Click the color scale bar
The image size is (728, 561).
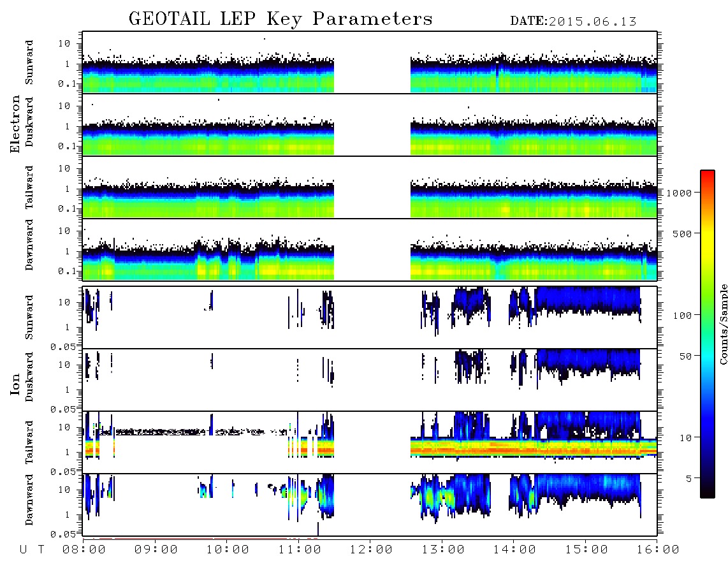point(708,334)
